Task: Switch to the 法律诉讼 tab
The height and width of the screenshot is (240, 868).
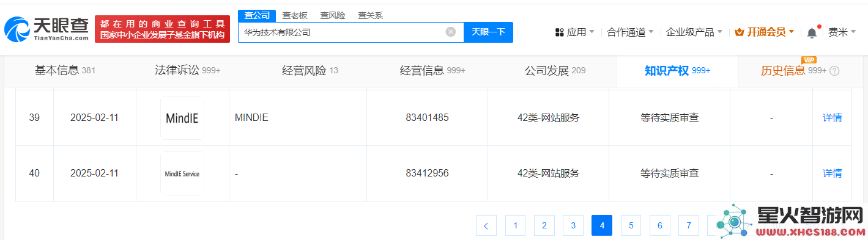Action: (x=187, y=70)
